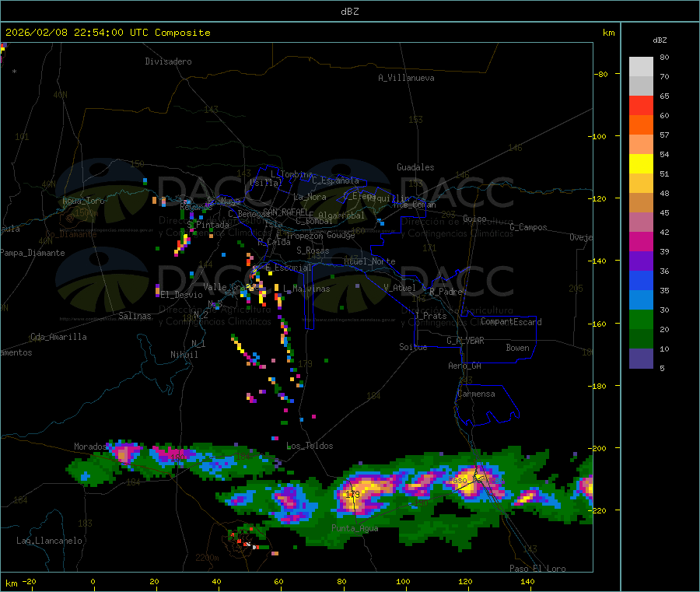Pick the orange 57-60 dBZ swatch
The width and height of the screenshot is (700, 592).
click(x=641, y=125)
